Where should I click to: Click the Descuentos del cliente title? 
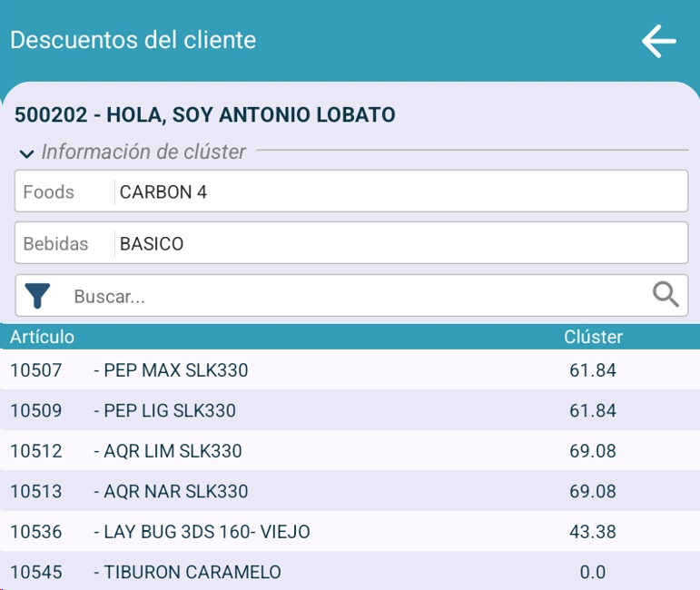coord(133,40)
